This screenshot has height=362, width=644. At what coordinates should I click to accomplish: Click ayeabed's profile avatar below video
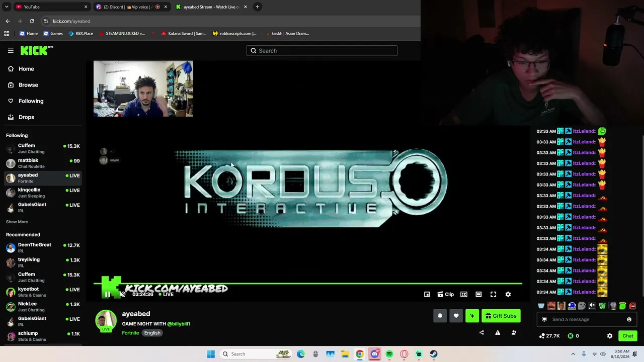(x=106, y=321)
